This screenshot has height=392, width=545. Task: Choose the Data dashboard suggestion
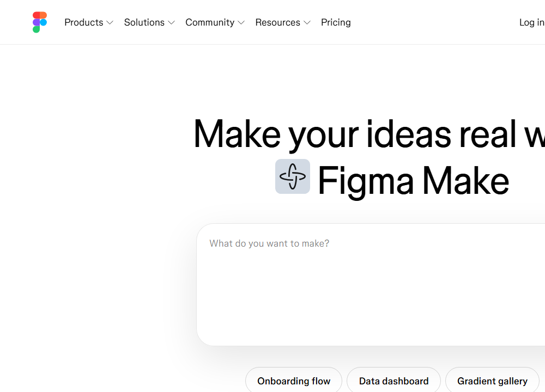pos(394,381)
